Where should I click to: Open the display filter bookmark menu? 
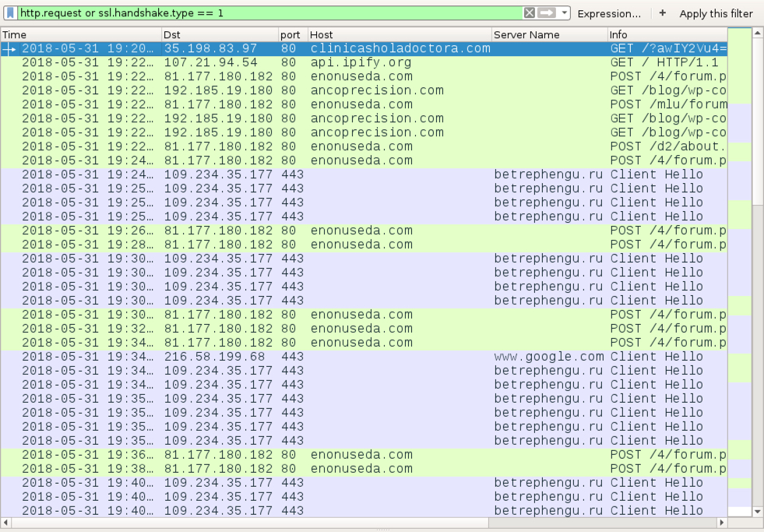pos(10,13)
